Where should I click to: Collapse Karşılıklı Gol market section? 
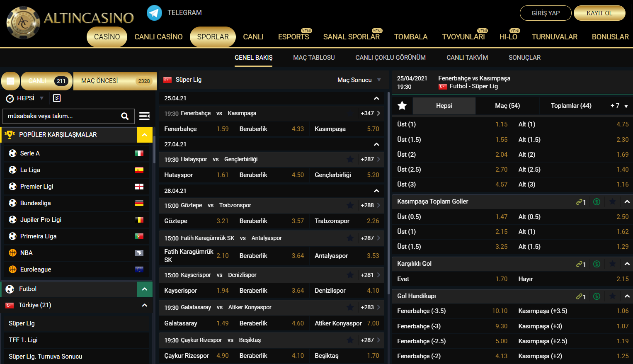pyautogui.click(x=627, y=264)
